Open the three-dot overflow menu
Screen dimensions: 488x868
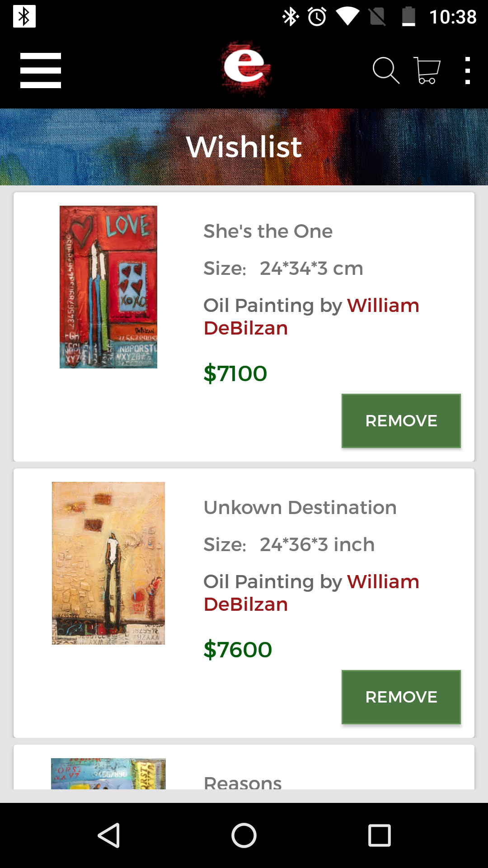(468, 70)
